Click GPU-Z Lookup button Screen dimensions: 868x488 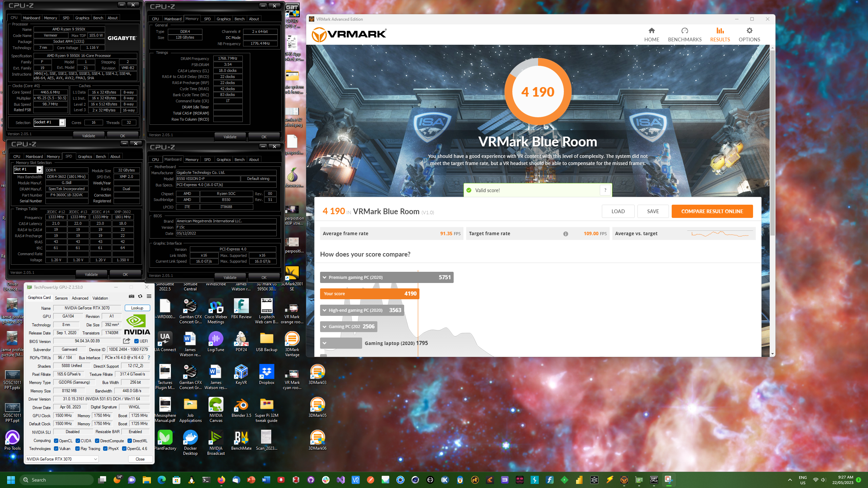point(137,308)
